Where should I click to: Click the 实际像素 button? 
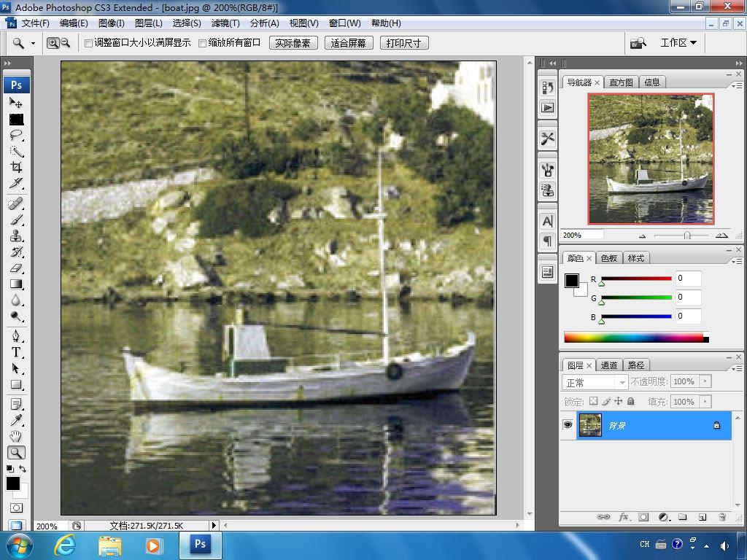pyautogui.click(x=293, y=43)
